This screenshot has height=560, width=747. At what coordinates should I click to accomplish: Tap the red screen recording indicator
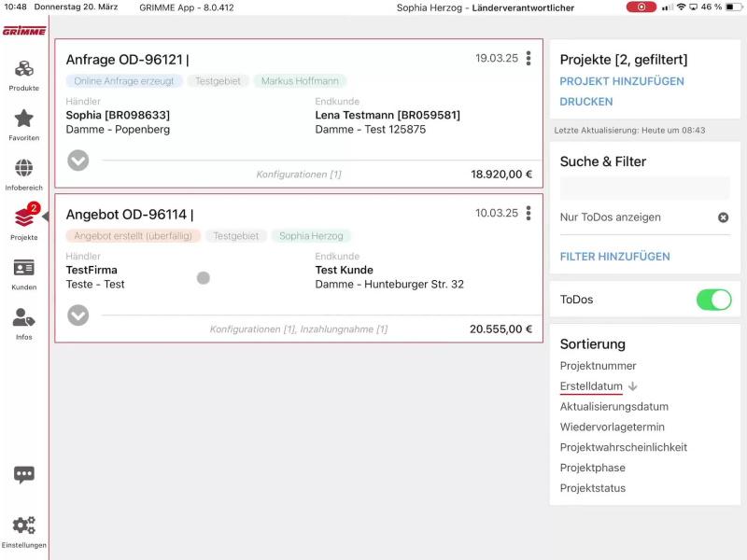point(641,7)
